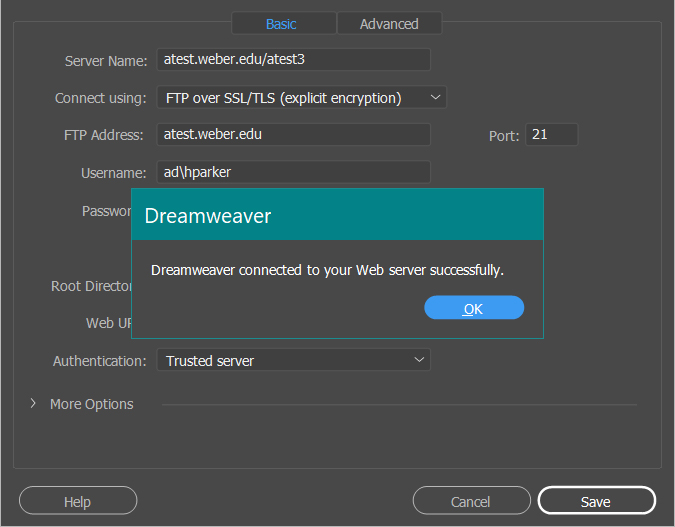This screenshot has width=675, height=527.
Task: Click the connection success message text
Action: click(327, 270)
